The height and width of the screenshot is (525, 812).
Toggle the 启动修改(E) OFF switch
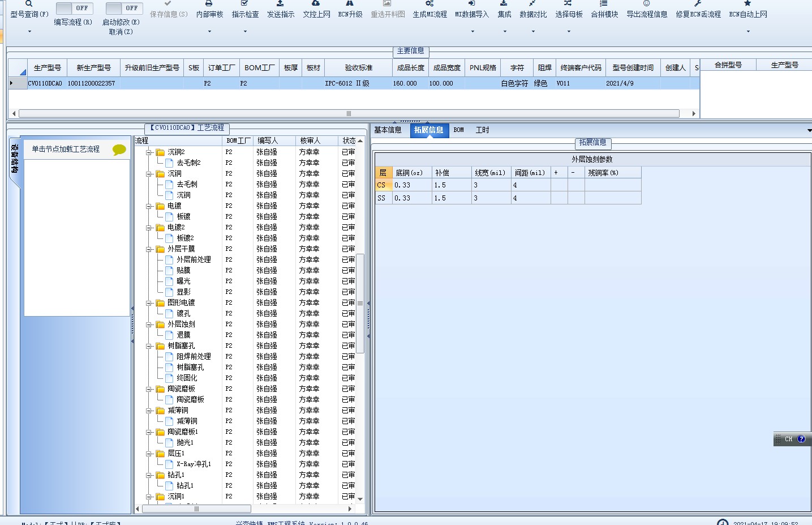point(124,8)
